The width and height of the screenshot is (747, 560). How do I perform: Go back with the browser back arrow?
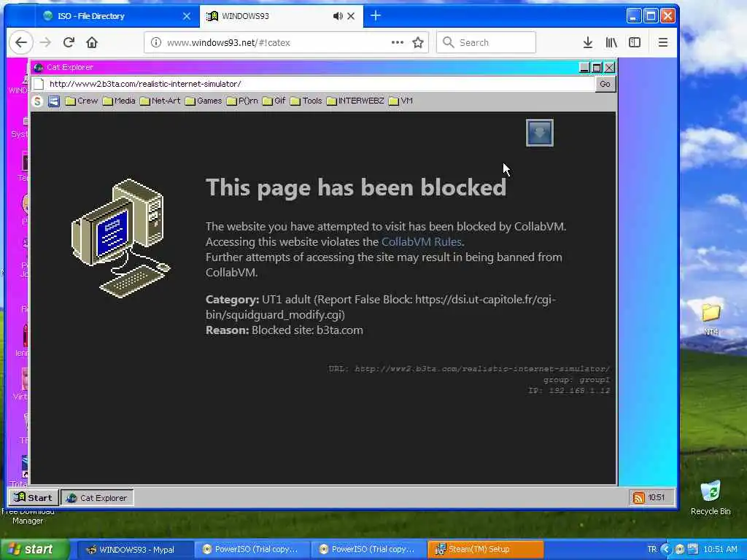[x=21, y=43]
